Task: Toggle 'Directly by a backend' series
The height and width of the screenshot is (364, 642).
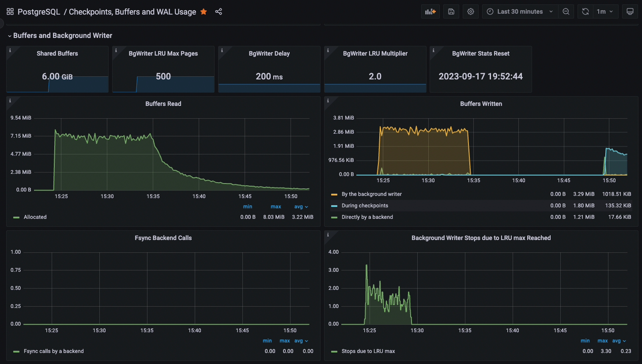Action: tap(367, 217)
